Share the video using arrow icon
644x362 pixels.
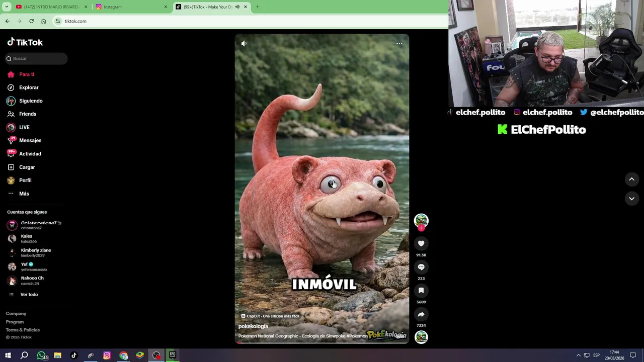tap(421, 314)
